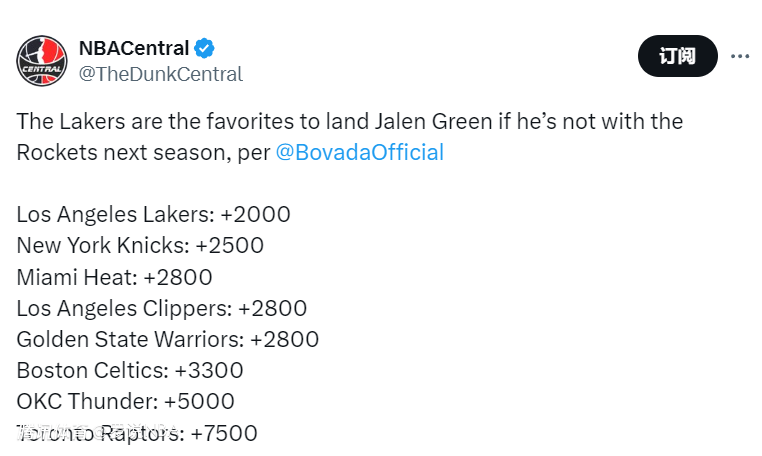Open the NBACentral profile avatar

[42, 60]
